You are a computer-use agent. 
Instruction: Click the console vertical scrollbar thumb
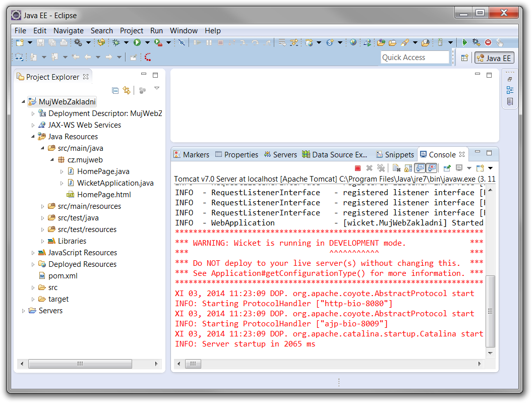click(490, 311)
